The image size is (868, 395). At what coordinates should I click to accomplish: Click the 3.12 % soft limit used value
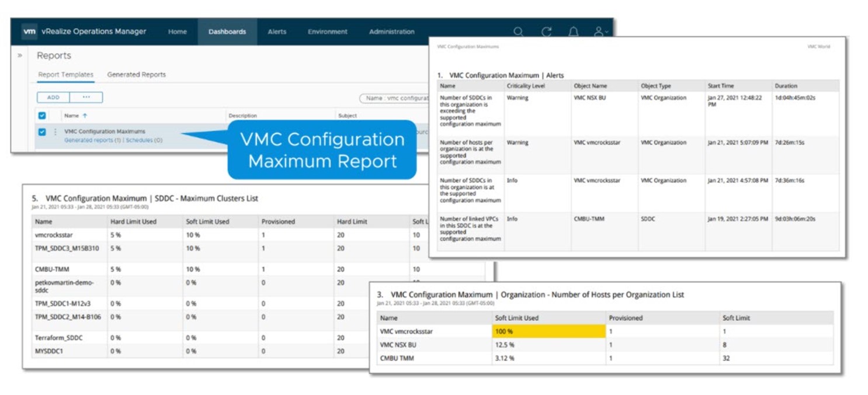505,358
